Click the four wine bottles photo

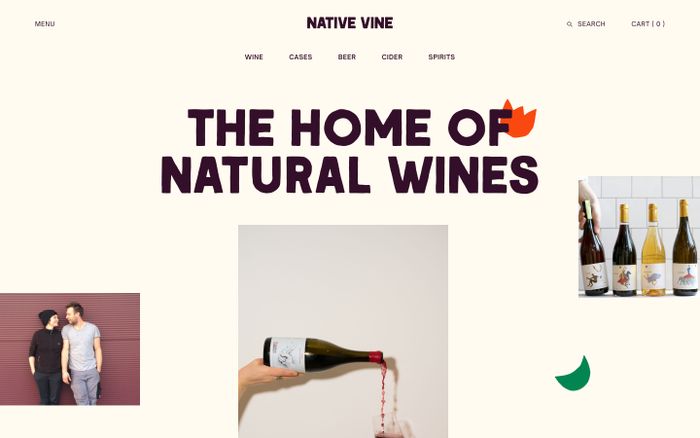(639, 237)
